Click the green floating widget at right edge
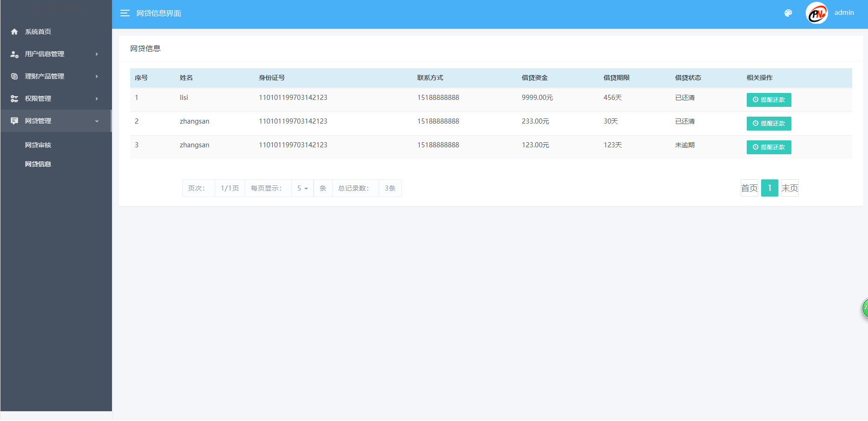The image size is (868, 421). tap(864, 308)
